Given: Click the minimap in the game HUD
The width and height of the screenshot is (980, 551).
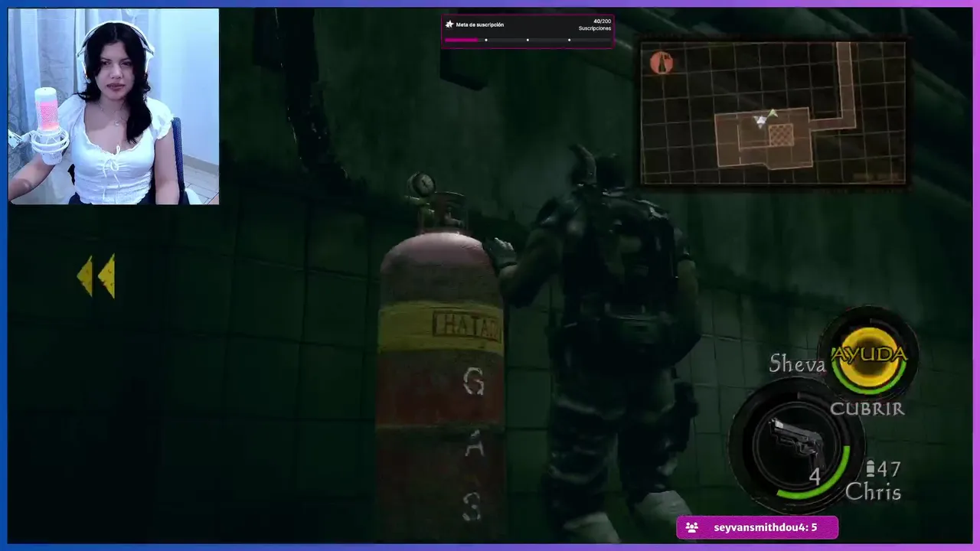Looking at the screenshot, I should tap(773, 113).
